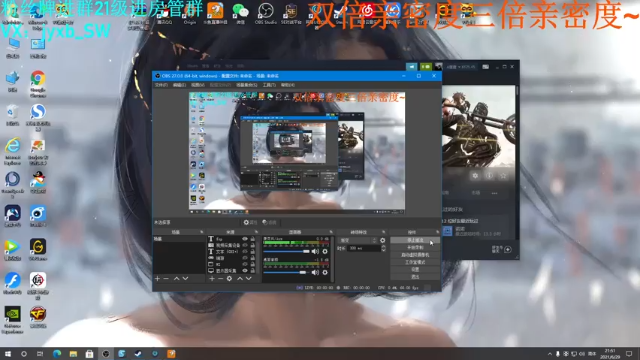640x360 pixels.
Task: Open the Windows Start button
Action: 7,353
